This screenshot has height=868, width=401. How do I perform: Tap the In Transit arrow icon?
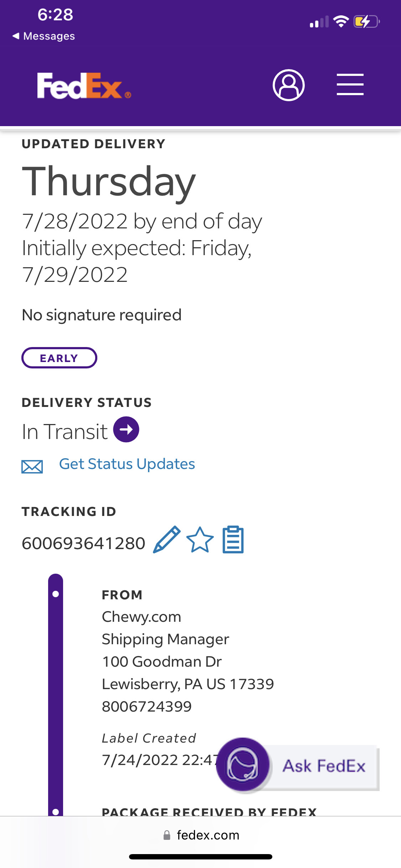click(126, 430)
